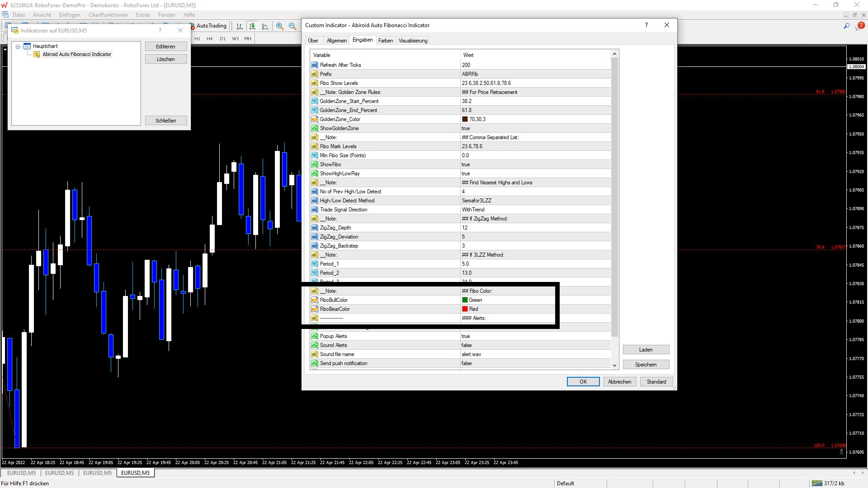Collapse the Hauptchart tree node
The height and width of the screenshot is (488, 868).
point(18,47)
